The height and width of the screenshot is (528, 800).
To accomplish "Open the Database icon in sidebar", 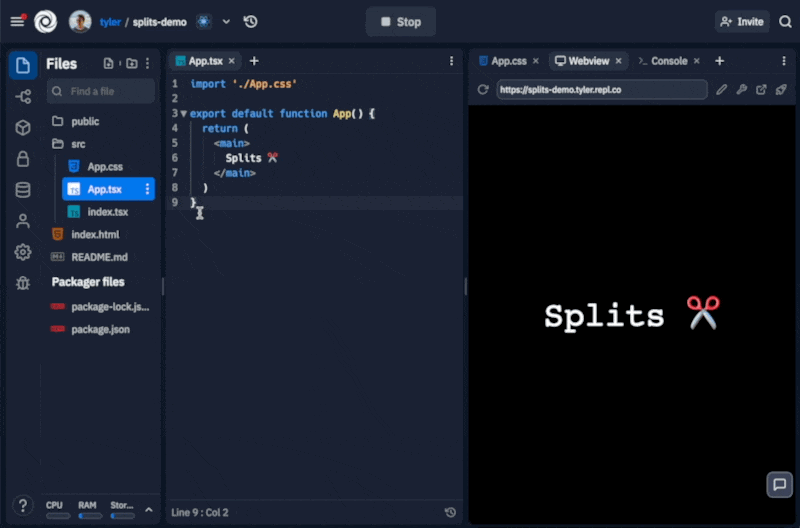I will (x=22, y=190).
